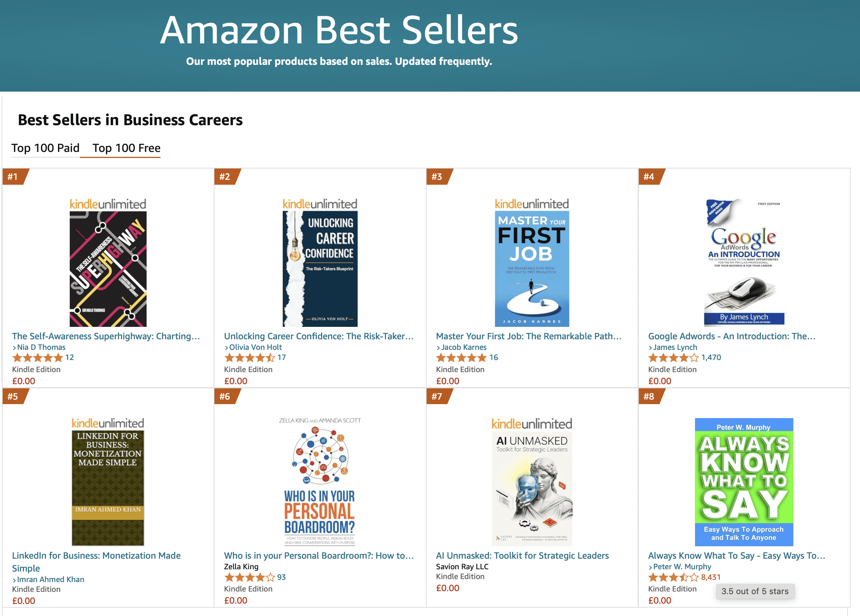This screenshot has height=616, width=860.
Task: Click the star rating for Nia D Thomas's book
Action: pos(38,358)
